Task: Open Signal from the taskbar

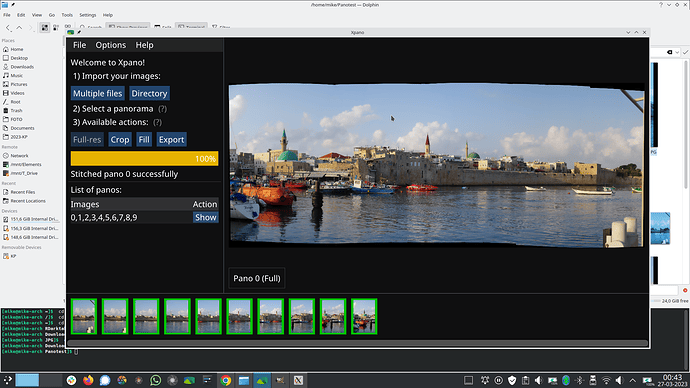Action: (105, 380)
